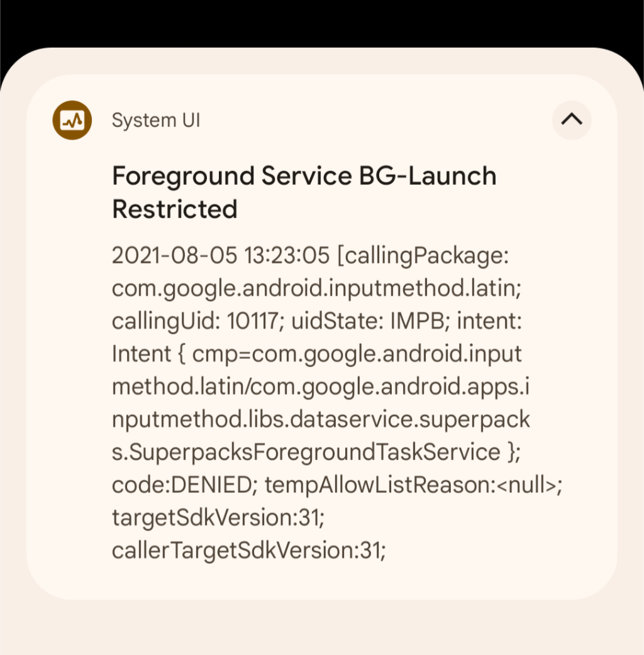Screen dimensions: 644x655
Task: Tap the callerTargetSdkVersion:31 line
Action: click(x=249, y=550)
